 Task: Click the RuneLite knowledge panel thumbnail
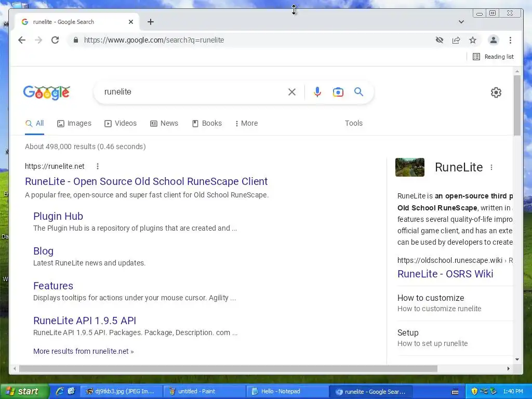pyautogui.click(x=410, y=167)
